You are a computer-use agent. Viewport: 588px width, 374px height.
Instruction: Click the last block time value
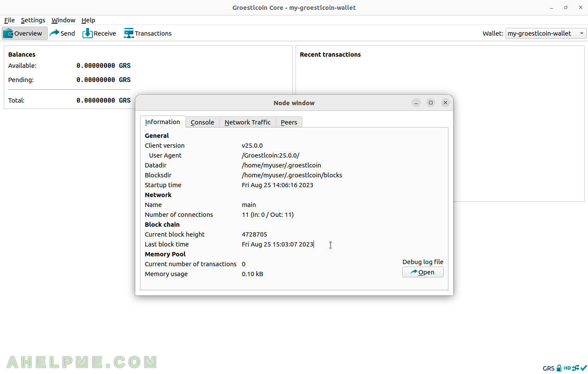tap(277, 244)
